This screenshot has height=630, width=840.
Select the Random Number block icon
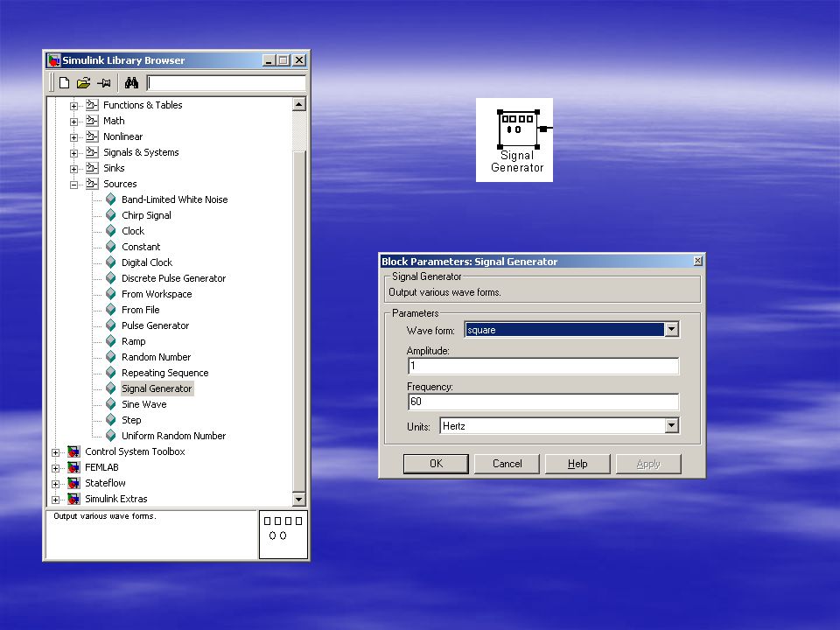point(111,357)
